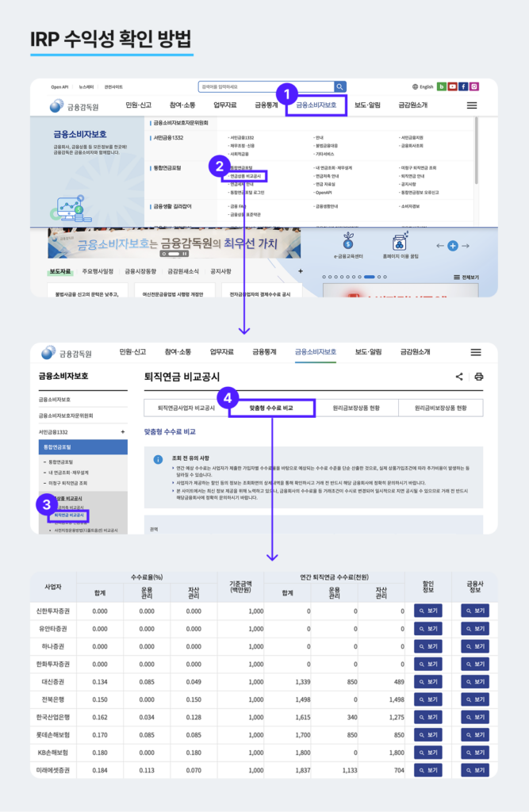529x812 pixels.
Task: Open 전체보기 list icon
Action: pos(466,277)
